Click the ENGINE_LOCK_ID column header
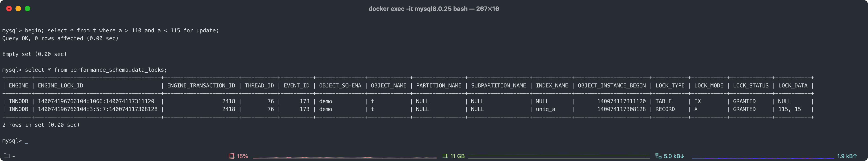The image size is (868, 161). click(60, 86)
